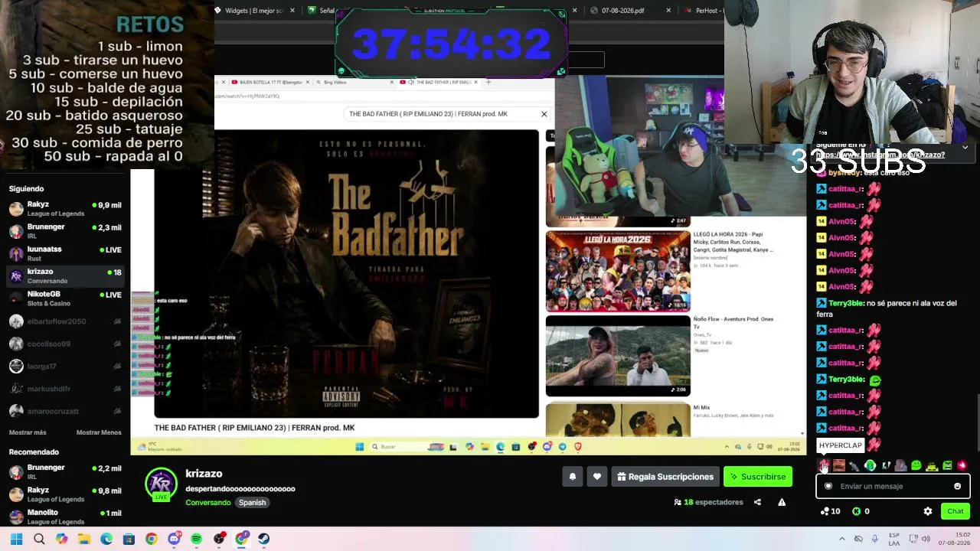This screenshot has width=980, height=551.
Task: Open Windows taskbar search
Action: click(x=39, y=539)
